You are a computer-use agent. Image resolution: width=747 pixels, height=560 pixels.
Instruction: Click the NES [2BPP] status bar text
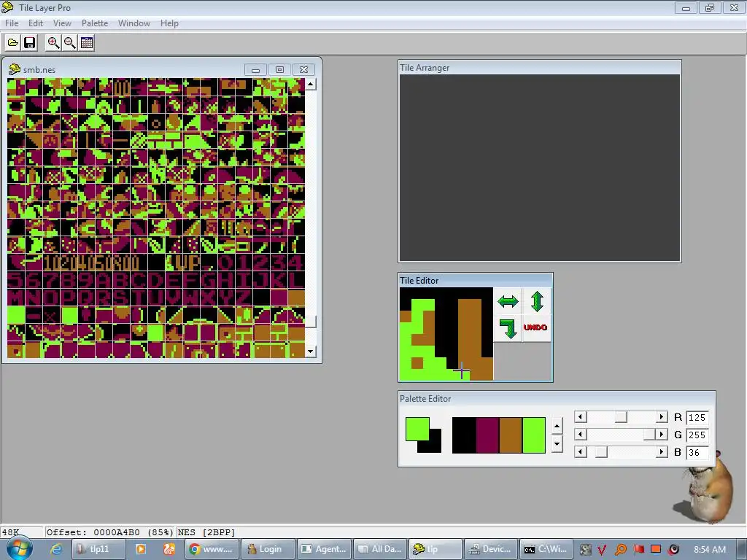coord(206,532)
